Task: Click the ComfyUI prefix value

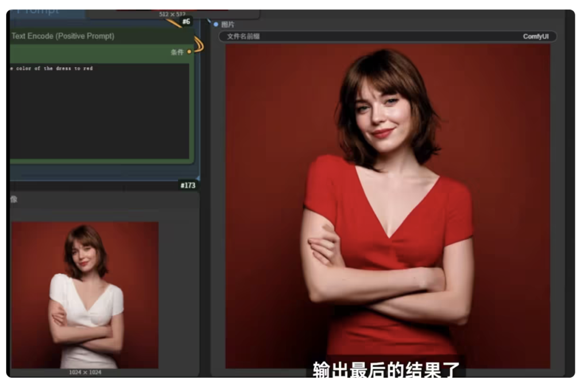Action: 536,36
